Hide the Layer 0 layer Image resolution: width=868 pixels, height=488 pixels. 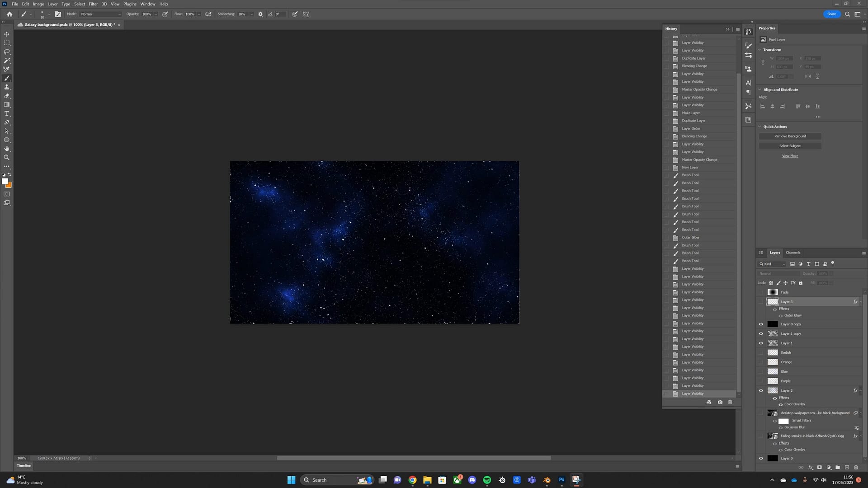pyautogui.click(x=761, y=458)
